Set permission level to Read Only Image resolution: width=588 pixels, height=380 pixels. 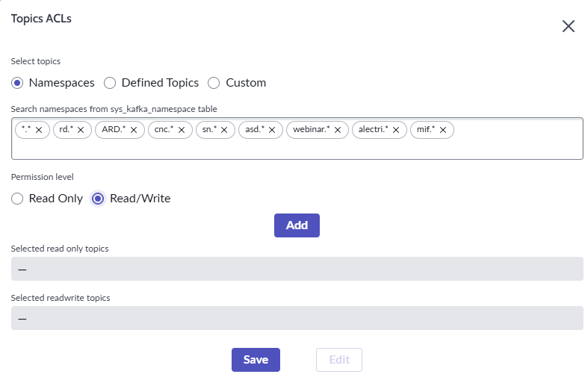coord(17,199)
